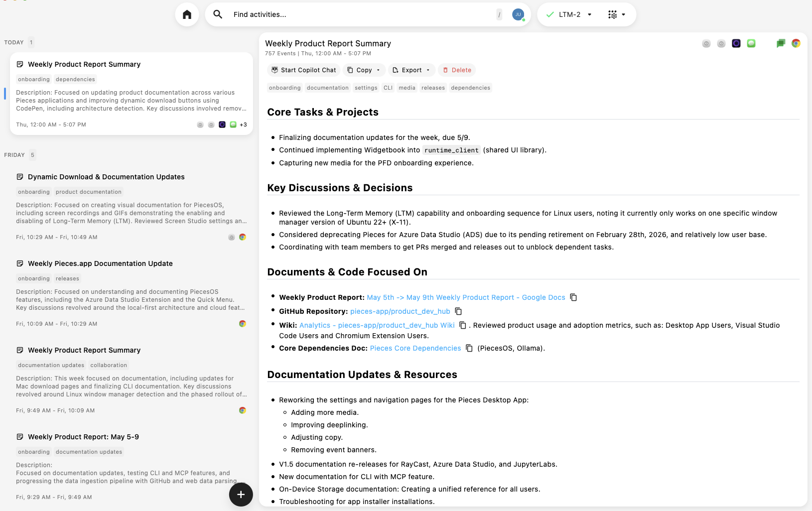Screen dimensions: 812x511
Task: Click the slash shortcut hint in search bar
Action: (x=499, y=14)
